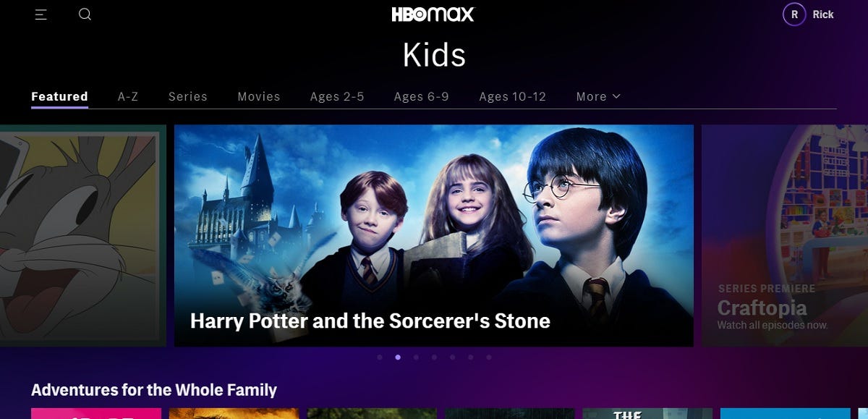Screen dimensions: 868x419
Task: Select the Bugs Bunny carousel card
Action: pyautogui.click(x=83, y=235)
